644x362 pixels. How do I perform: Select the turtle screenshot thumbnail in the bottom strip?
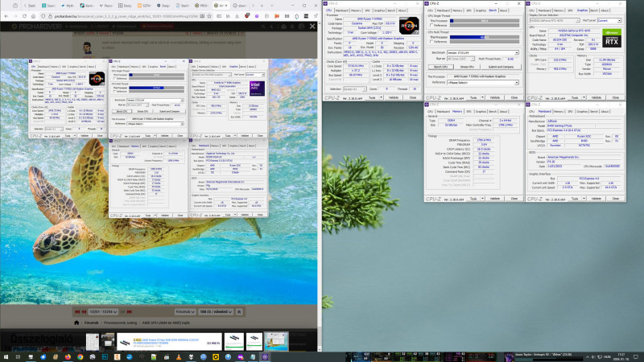click(276, 341)
